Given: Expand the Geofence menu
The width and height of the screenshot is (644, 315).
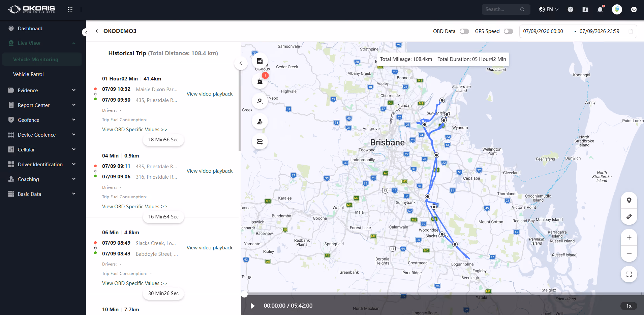Looking at the screenshot, I should 43,120.
